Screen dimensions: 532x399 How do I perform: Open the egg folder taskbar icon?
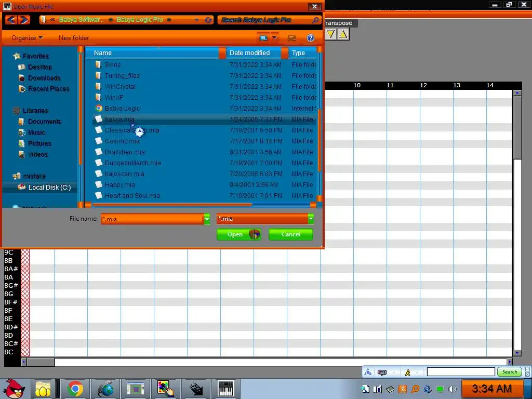tap(43, 389)
